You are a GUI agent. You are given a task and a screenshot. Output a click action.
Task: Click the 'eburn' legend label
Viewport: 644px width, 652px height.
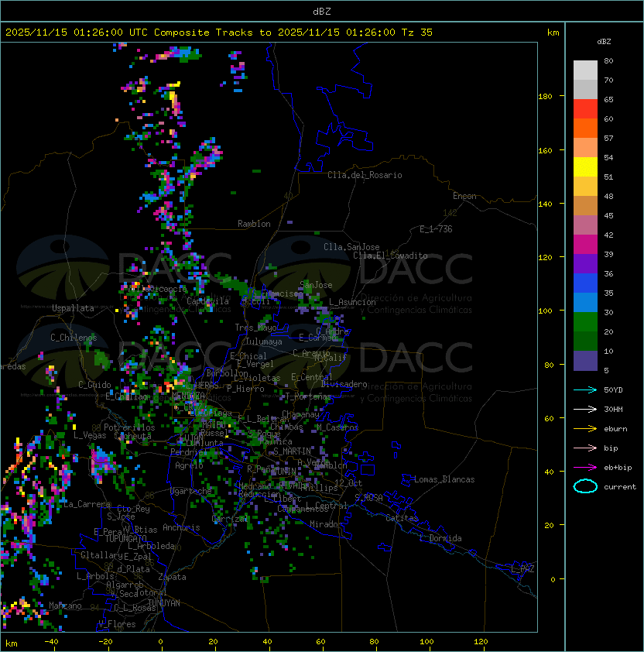click(615, 429)
